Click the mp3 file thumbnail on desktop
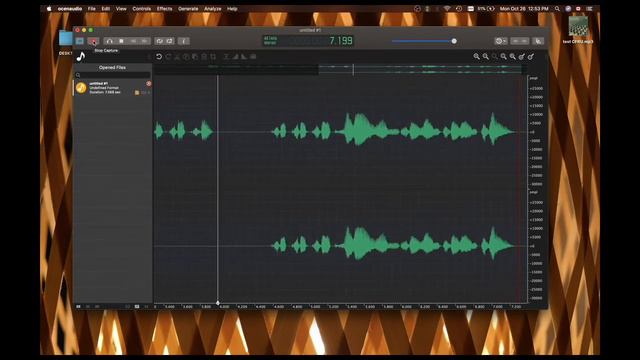This screenshot has width=640, height=360. (578, 27)
